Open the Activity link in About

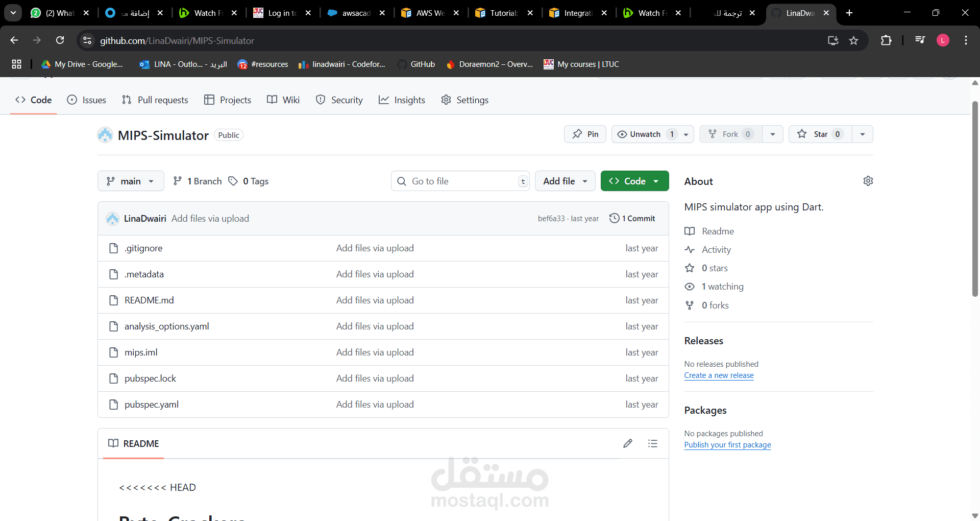[708, 250]
